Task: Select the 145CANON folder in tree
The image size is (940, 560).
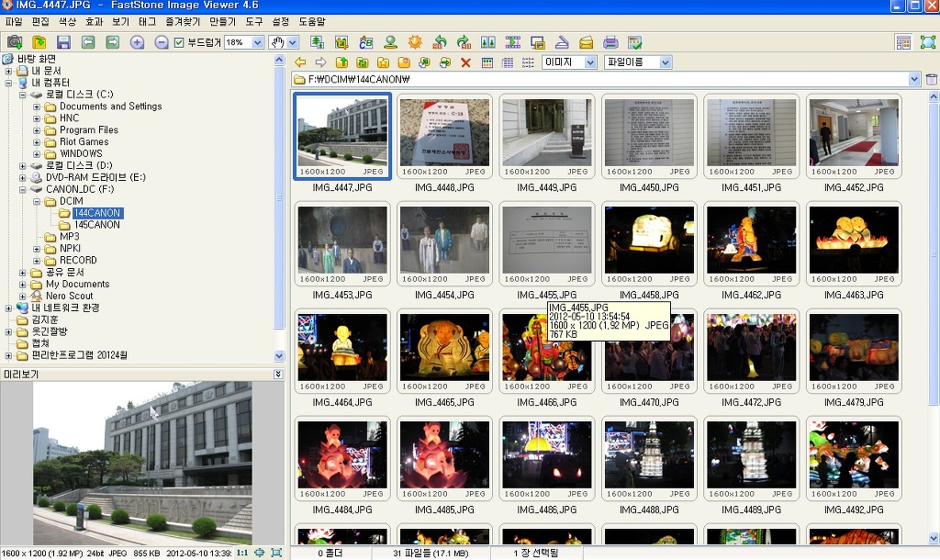Action: point(96,225)
